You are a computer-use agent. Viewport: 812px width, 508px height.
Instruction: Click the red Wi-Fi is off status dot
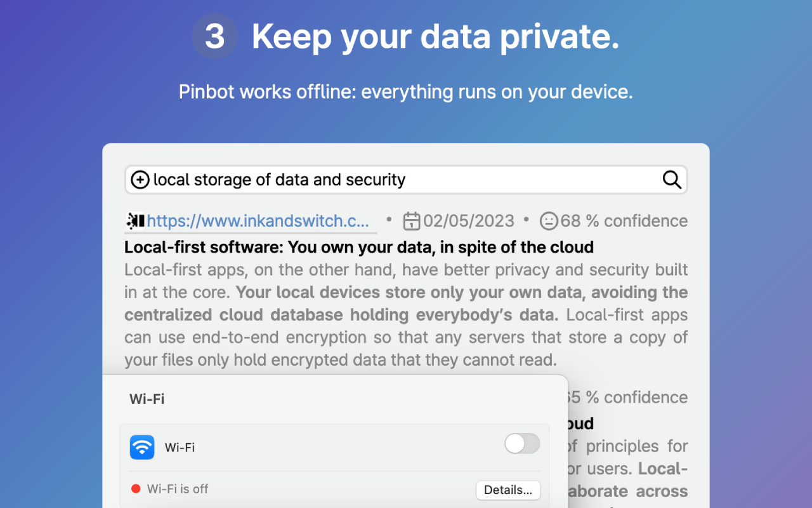point(136,489)
